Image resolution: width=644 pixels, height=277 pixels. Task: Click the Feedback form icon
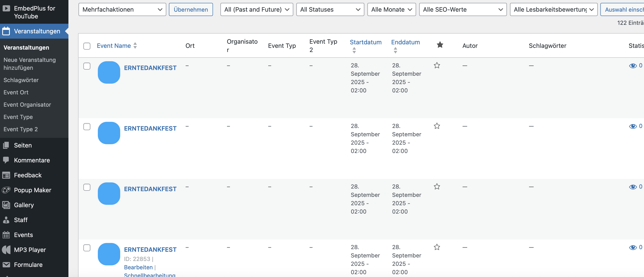(x=6, y=175)
